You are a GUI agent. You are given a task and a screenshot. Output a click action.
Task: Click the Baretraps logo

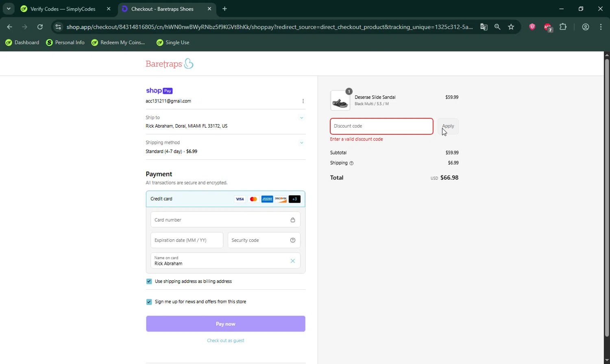170,63
